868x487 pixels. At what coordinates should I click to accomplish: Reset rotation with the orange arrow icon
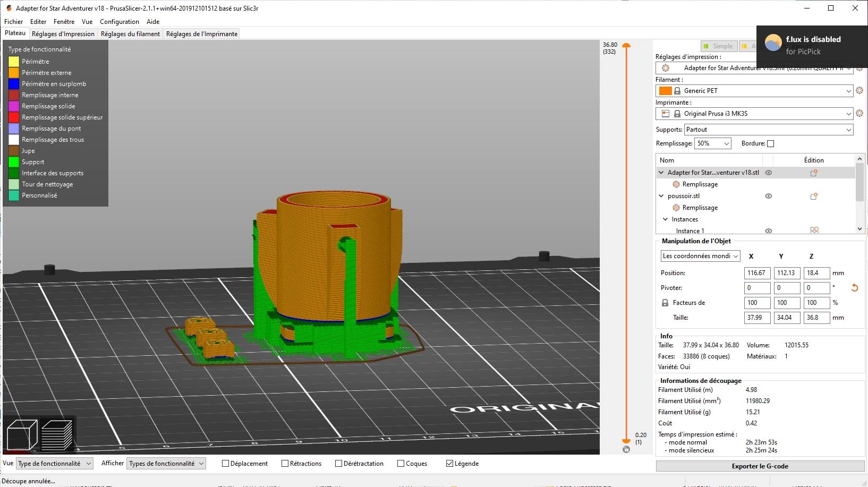(855, 288)
